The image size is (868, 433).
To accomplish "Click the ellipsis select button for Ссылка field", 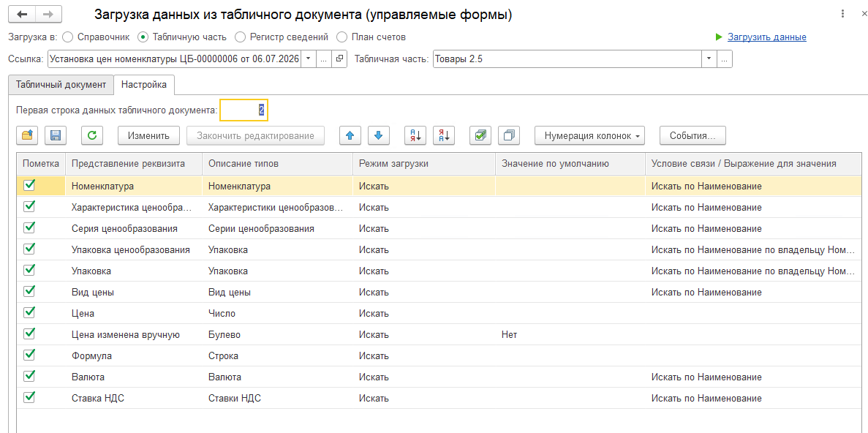I will 325,59.
